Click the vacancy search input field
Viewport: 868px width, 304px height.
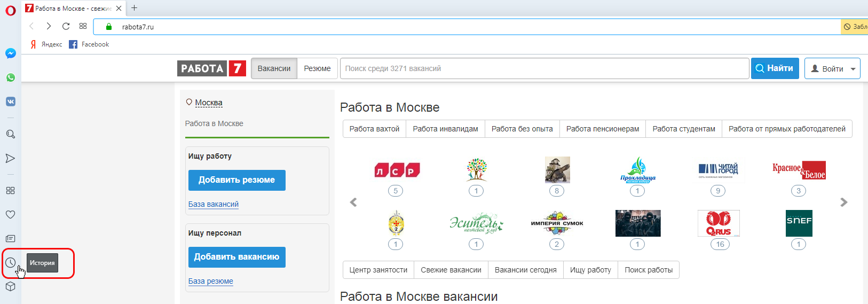tap(544, 68)
